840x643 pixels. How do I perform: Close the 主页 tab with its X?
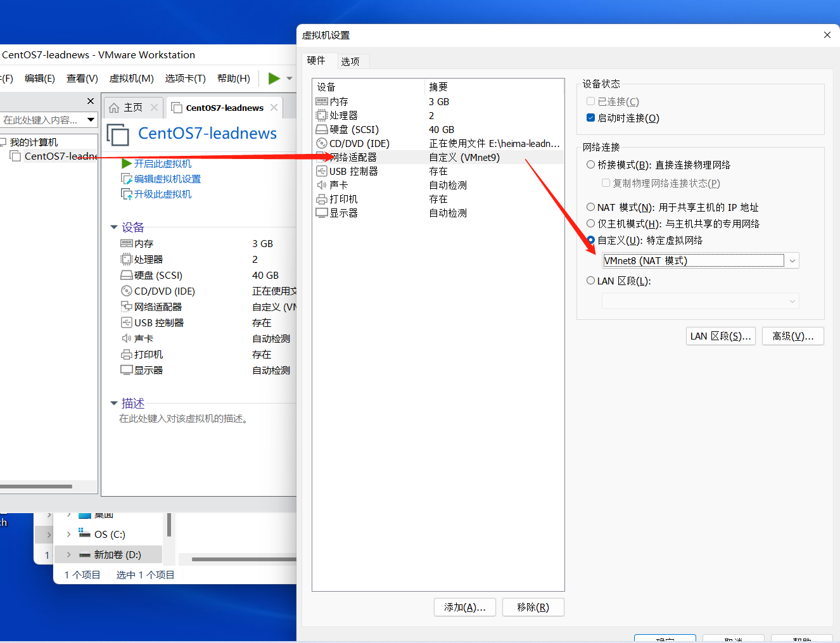coord(154,108)
